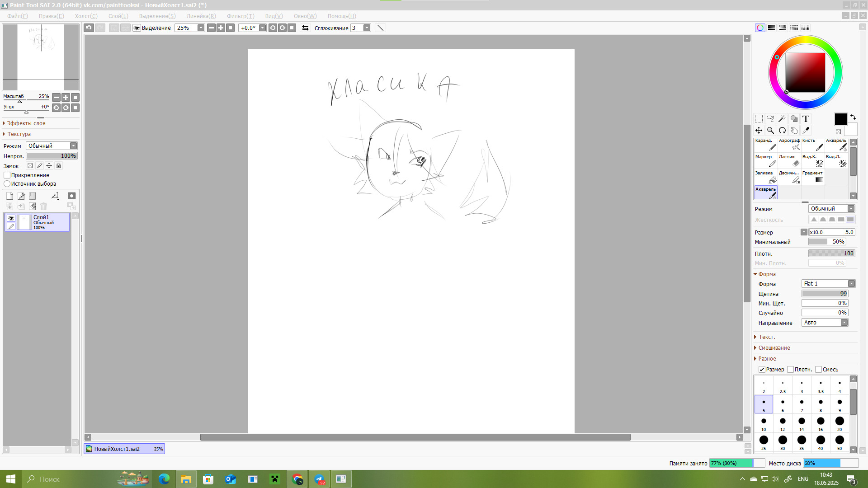Image resolution: width=868 pixels, height=488 pixels.
Task: Select the Источник выбора radio button
Action: (7, 184)
